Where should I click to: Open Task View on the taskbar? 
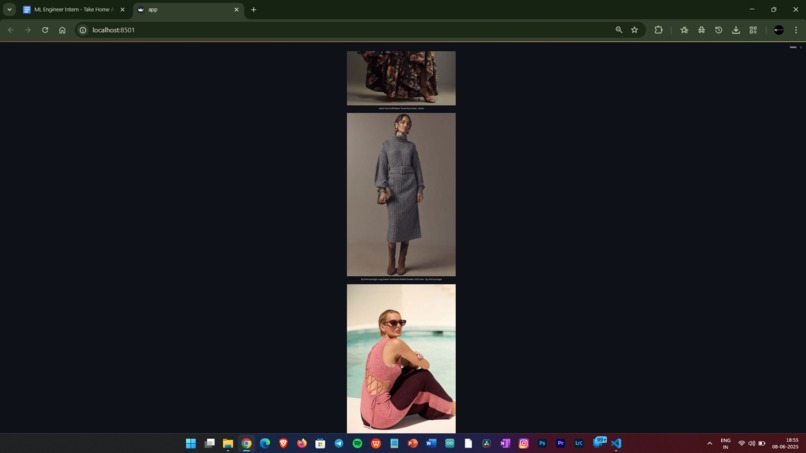(209, 443)
